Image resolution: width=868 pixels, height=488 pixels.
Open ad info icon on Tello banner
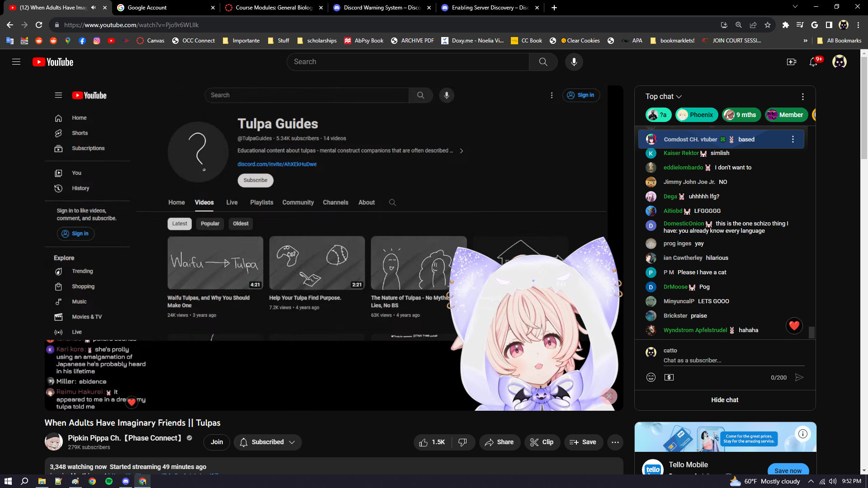[x=803, y=434]
